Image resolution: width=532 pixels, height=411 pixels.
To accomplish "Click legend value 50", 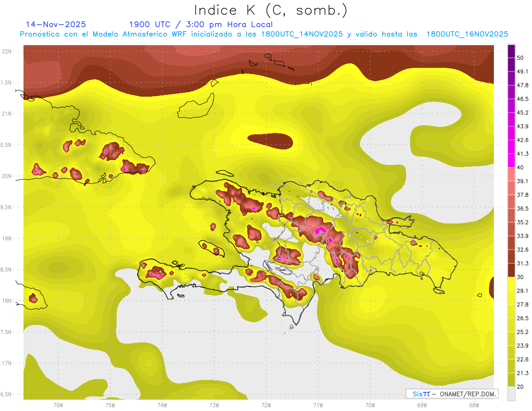I will tap(521, 58).
